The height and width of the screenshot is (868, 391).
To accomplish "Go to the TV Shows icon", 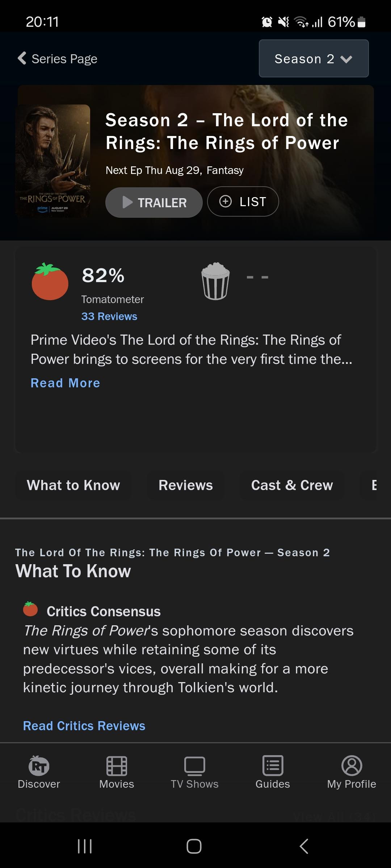I will click(194, 766).
